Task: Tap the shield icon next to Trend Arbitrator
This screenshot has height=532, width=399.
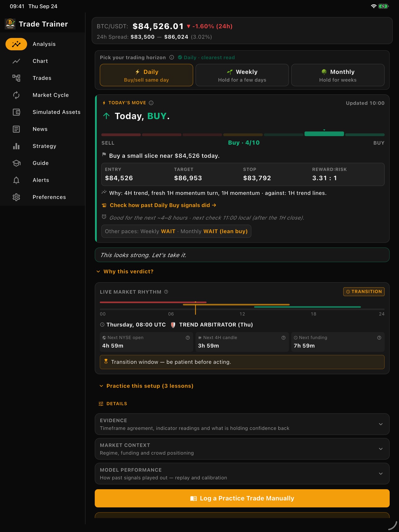Action: [173, 325]
